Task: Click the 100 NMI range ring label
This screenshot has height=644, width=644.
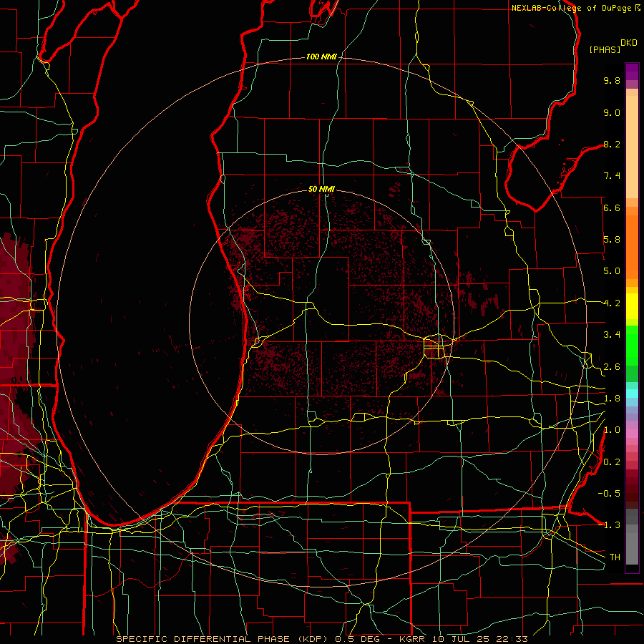Action: (x=321, y=57)
